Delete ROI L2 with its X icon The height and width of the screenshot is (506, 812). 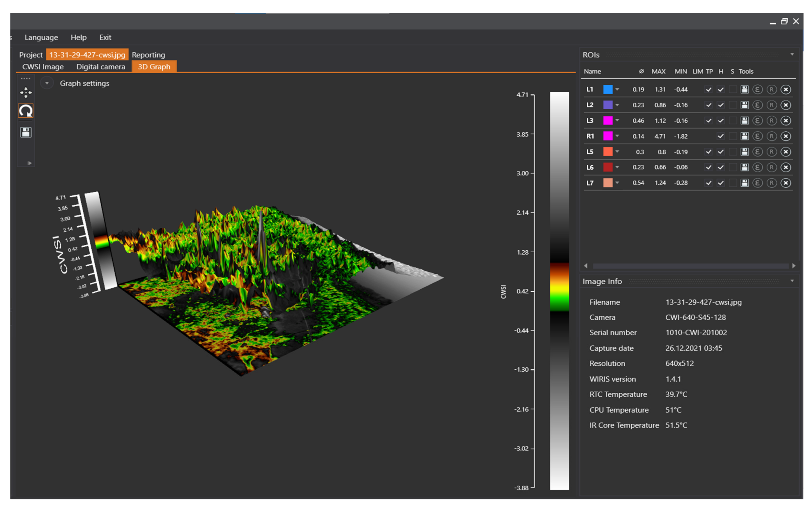(786, 105)
